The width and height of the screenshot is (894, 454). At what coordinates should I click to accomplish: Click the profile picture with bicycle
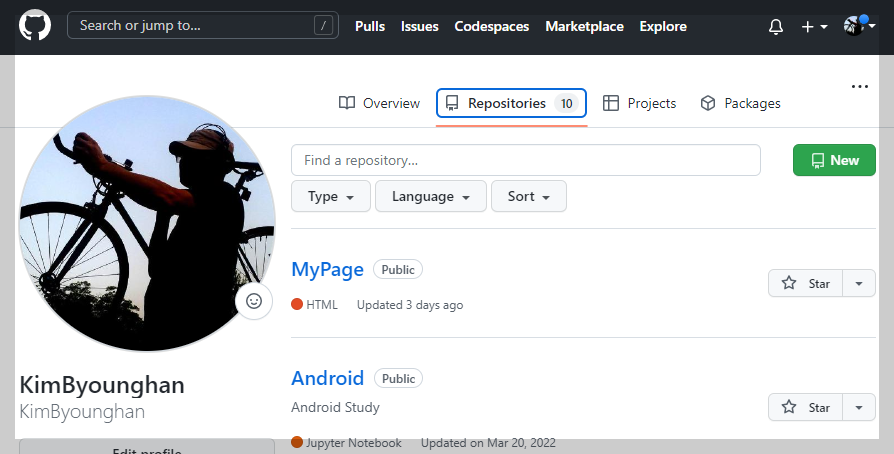coord(147,223)
